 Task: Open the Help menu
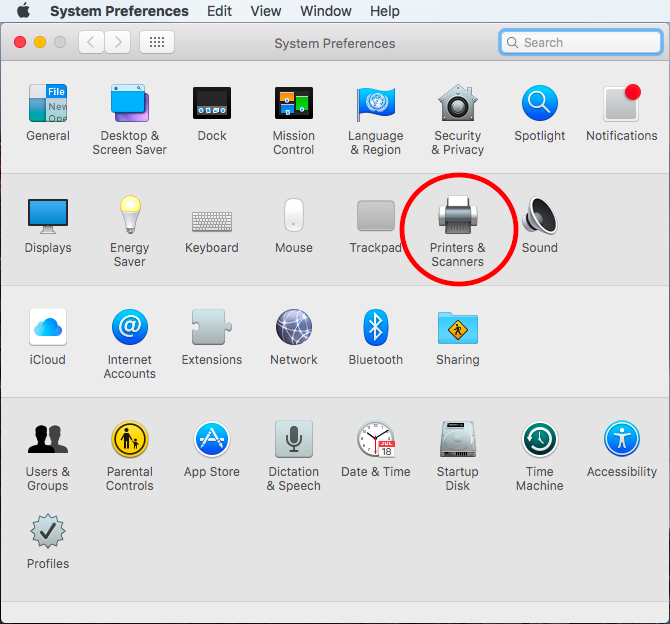tap(385, 11)
